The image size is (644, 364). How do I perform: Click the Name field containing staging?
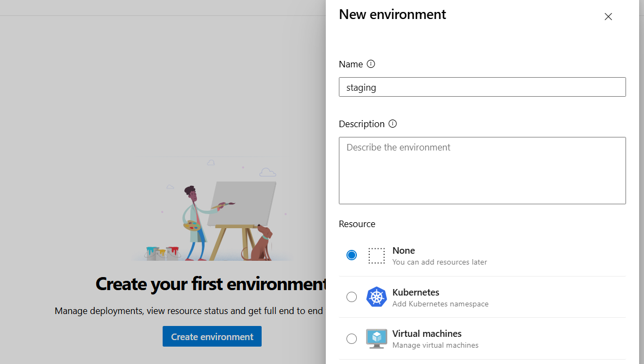tap(482, 87)
